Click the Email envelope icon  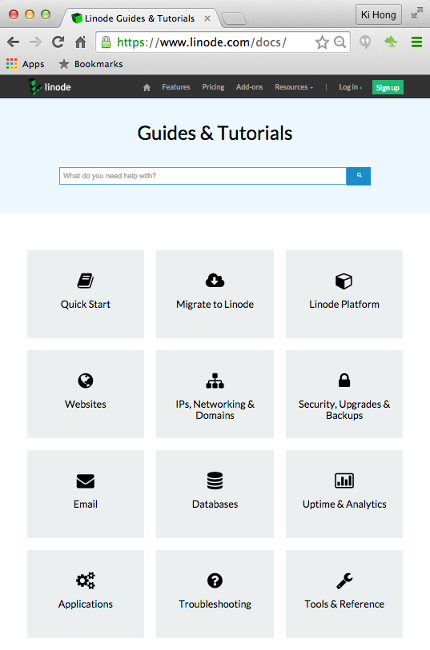coord(85,481)
